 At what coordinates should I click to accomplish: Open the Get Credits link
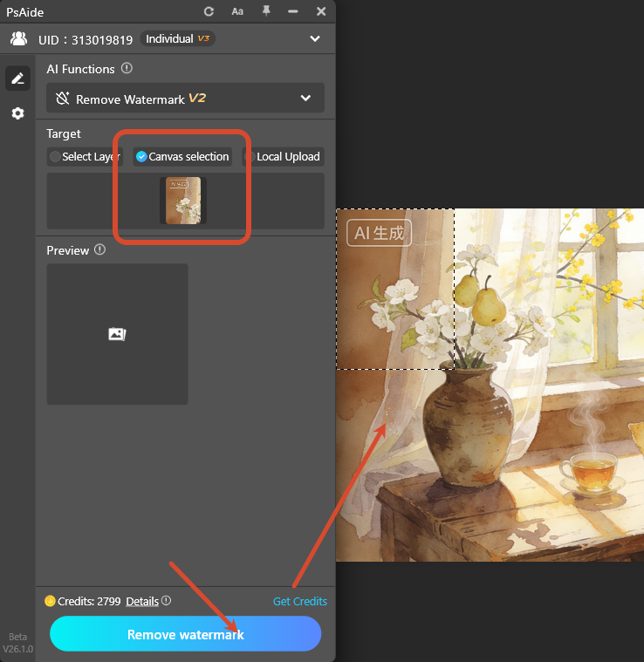tap(299, 601)
